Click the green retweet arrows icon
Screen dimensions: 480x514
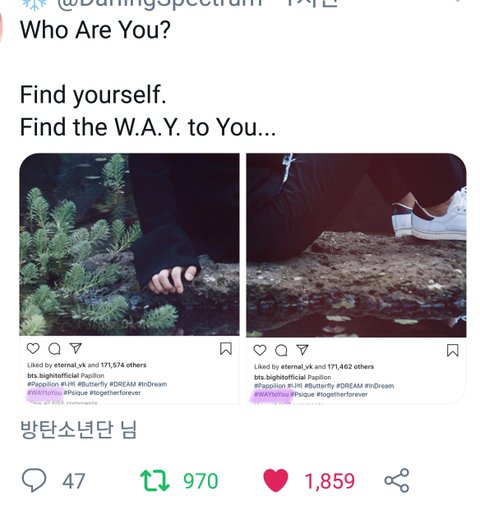pos(155,480)
